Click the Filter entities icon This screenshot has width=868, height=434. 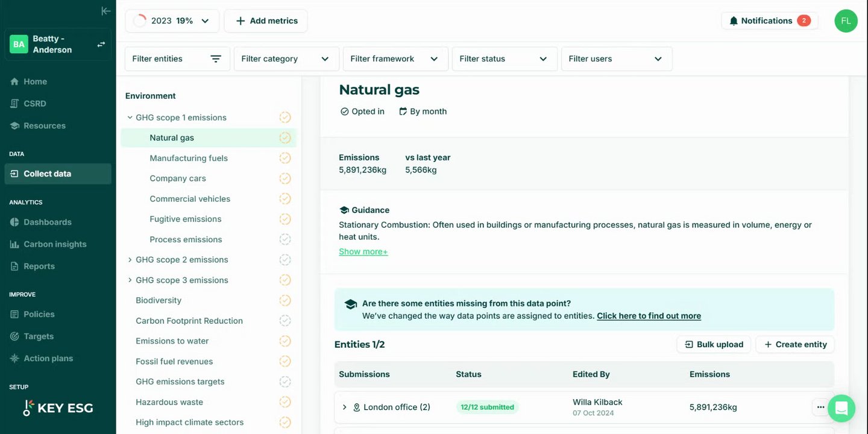[x=216, y=58]
